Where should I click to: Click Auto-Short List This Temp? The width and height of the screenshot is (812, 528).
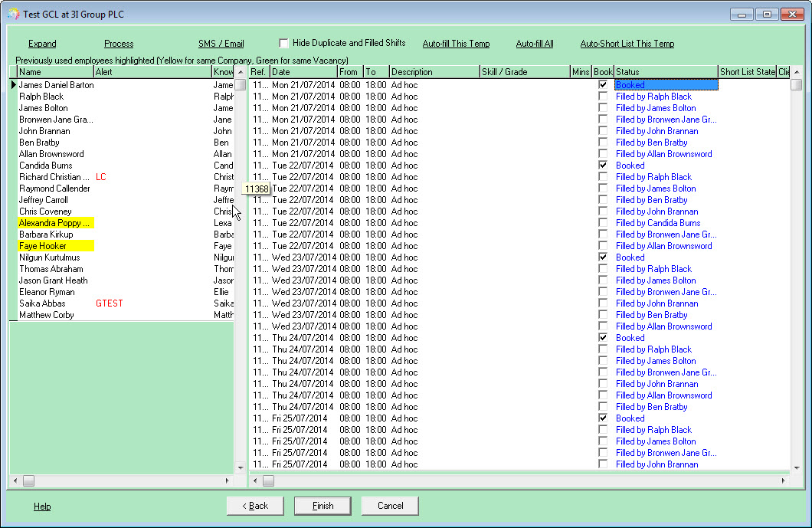[627, 44]
